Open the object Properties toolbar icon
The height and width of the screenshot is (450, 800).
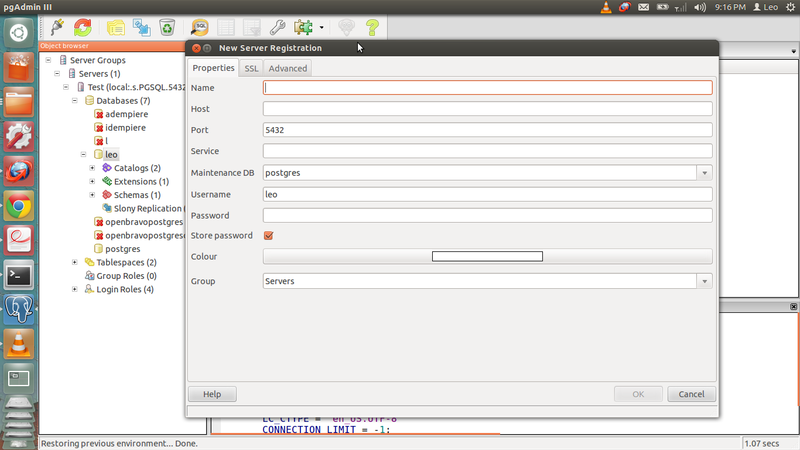click(116, 27)
